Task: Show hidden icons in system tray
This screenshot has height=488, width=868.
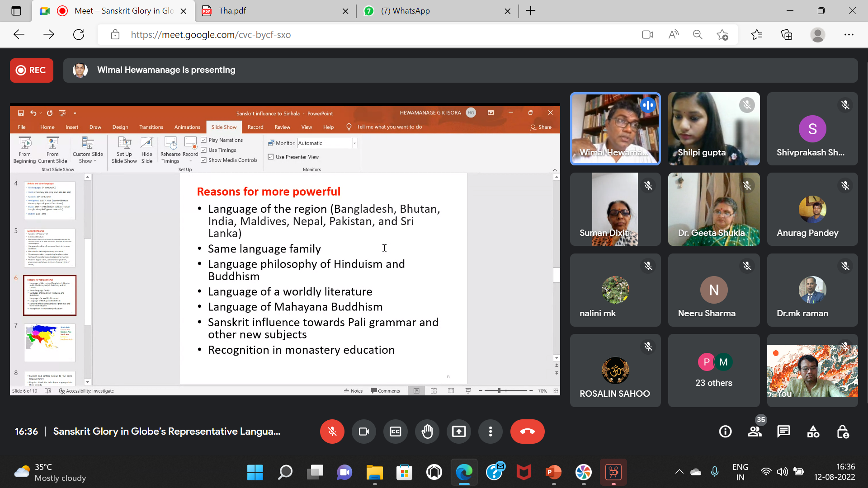Action: click(679, 472)
